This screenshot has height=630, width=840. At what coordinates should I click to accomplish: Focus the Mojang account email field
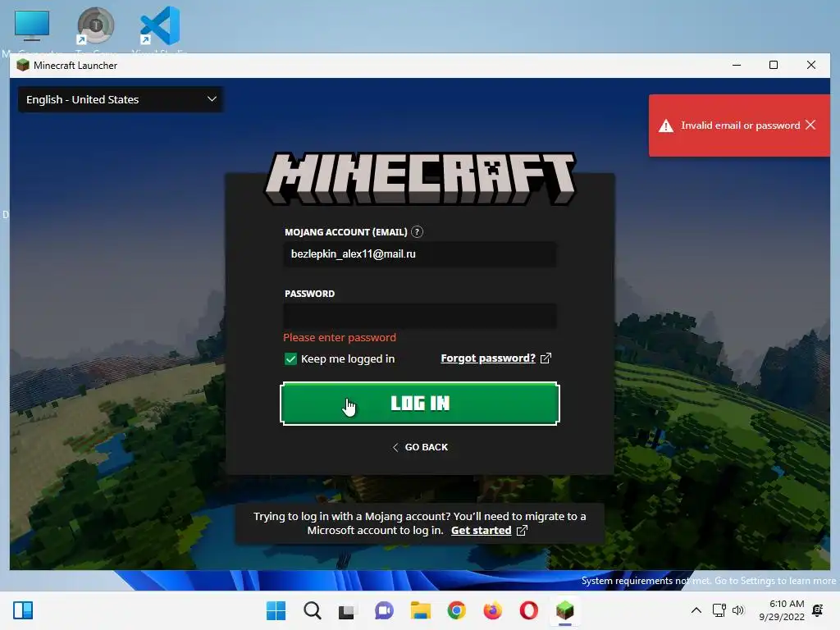coord(419,254)
